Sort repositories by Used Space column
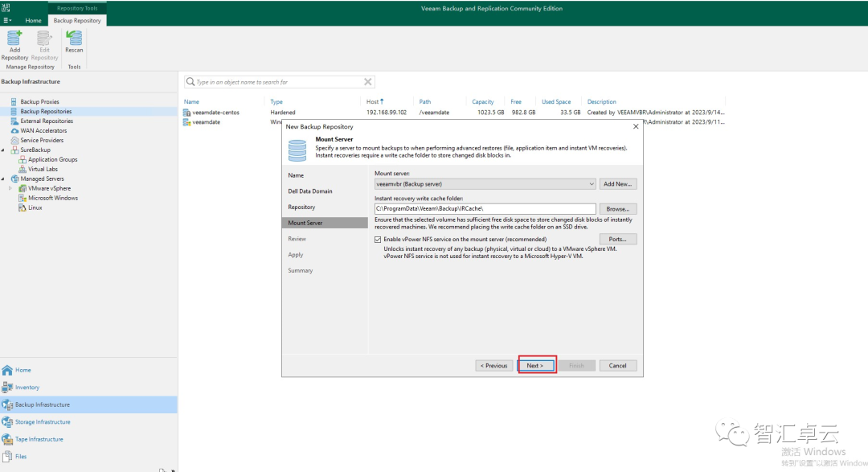The width and height of the screenshot is (868, 472). 556,102
